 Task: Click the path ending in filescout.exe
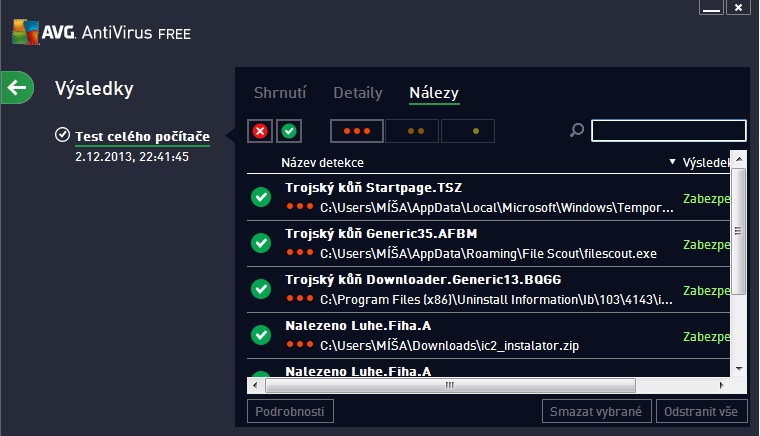tap(489, 254)
